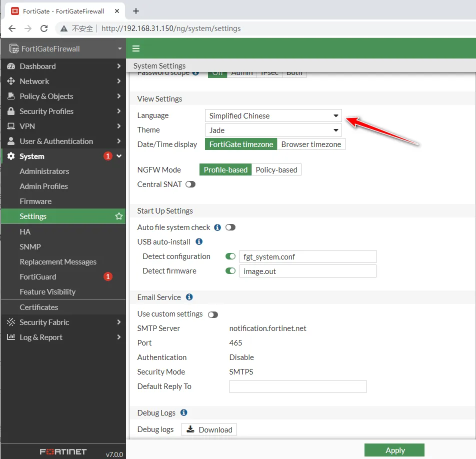Click the Policy & Objects document icon

[x=11, y=96]
